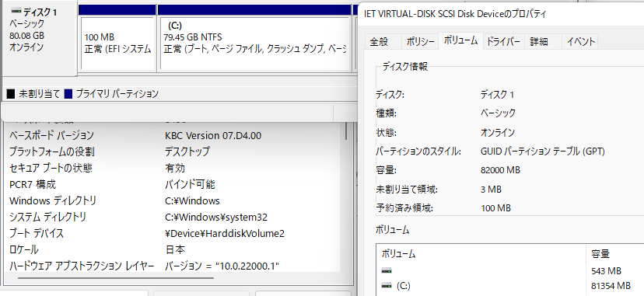Click the ボリューム column header
This screenshot has height=296, width=644.
(481, 254)
